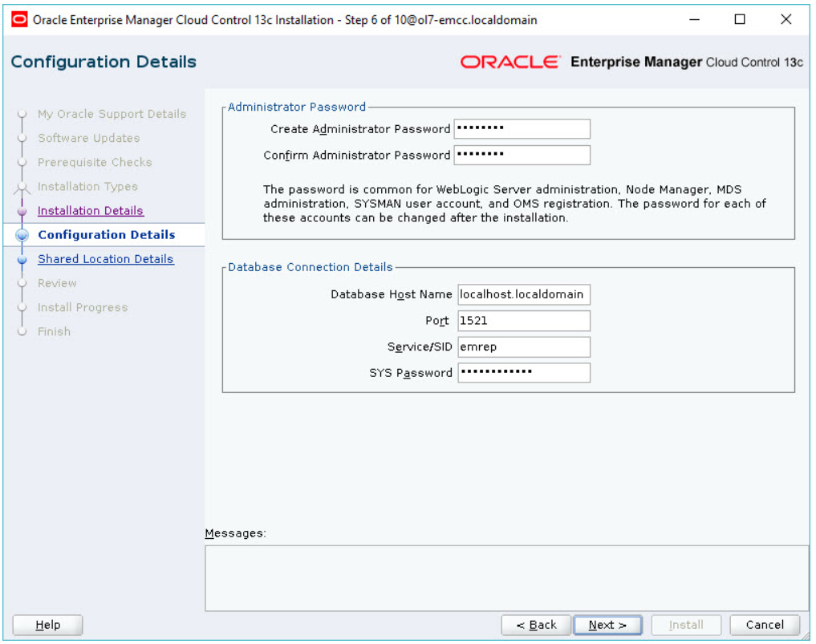This screenshot has width=816, height=644.
Task: Click the Shared Location Details step bullet
Action: coord(22,259)
